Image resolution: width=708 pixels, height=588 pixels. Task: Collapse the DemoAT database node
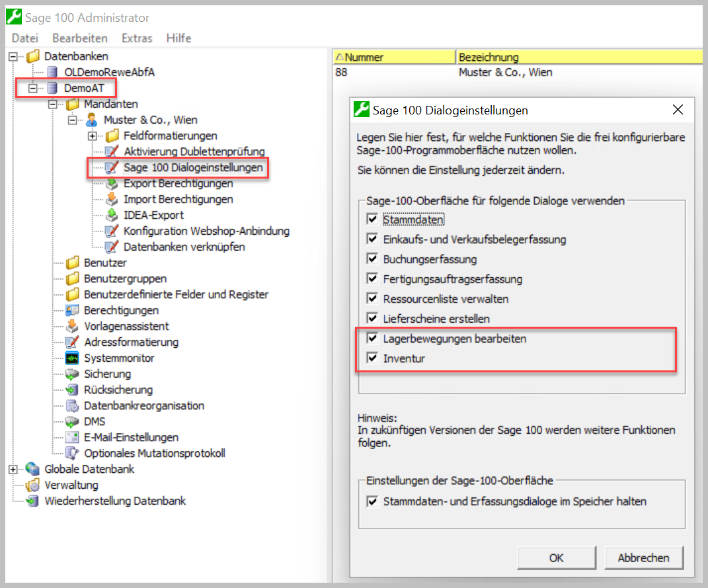pos(32,88)
